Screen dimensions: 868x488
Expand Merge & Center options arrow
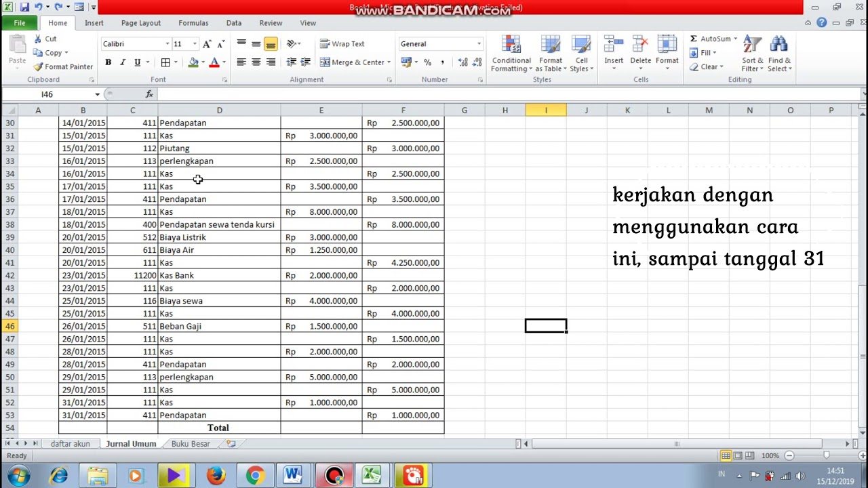click(x=389, y=62)
